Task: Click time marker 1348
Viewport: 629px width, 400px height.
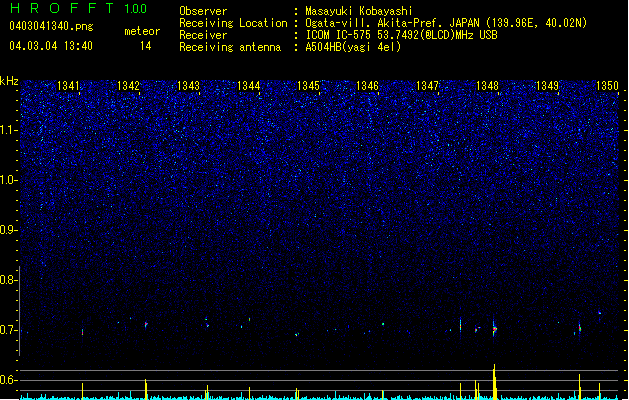Action: 487,85
